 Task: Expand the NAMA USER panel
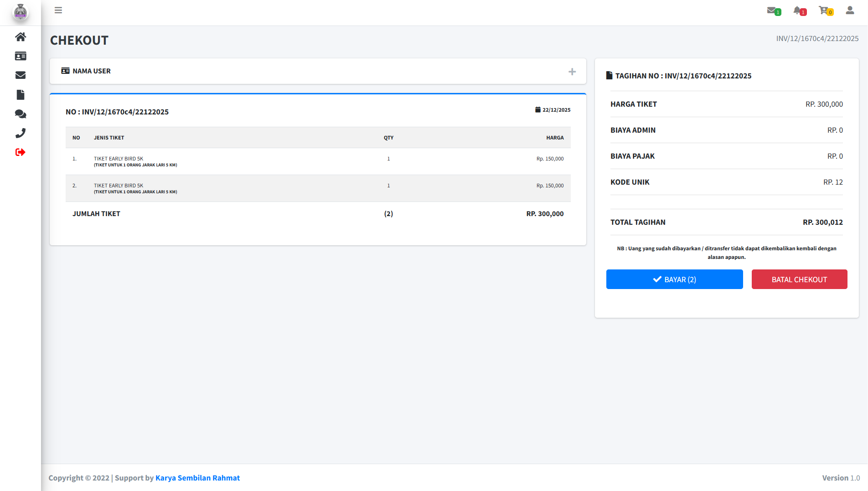(572, 72)
